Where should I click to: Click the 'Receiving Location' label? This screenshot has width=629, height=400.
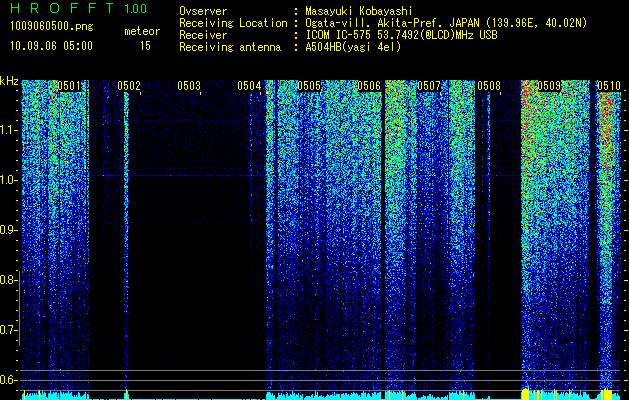click(x=233, y=23)
